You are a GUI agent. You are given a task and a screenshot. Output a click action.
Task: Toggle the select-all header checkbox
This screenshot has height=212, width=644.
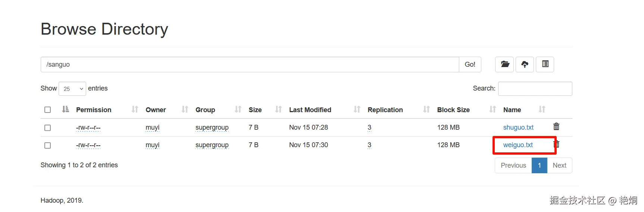pyautogui.click(x=47, y=110)
